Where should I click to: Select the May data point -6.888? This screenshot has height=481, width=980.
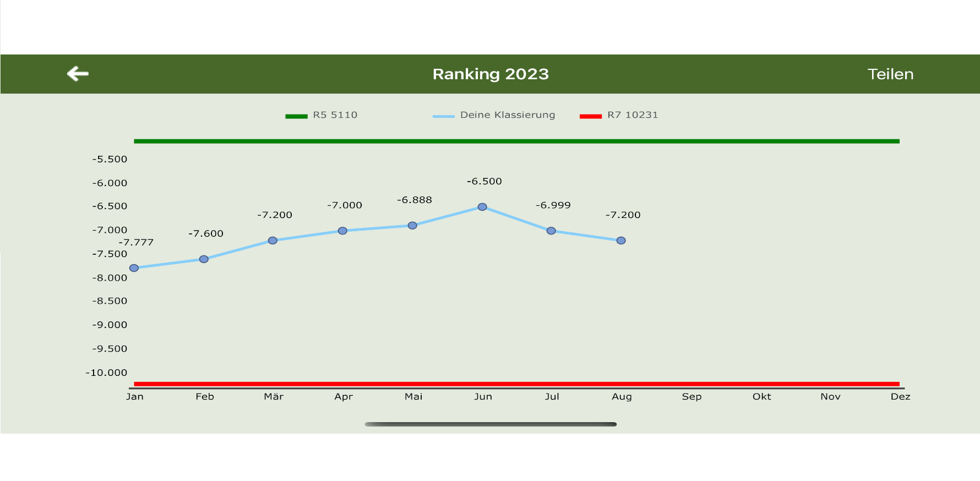click(x=412, y=226)
